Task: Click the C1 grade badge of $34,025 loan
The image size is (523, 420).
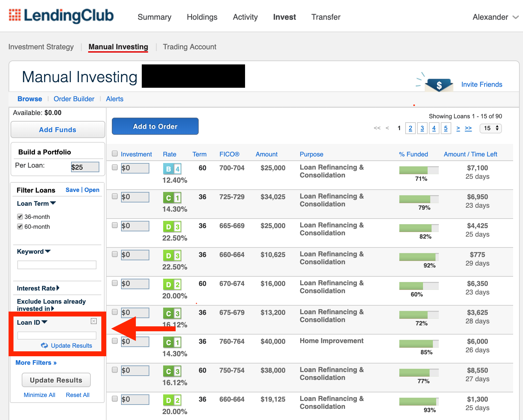Action: [172, 198]
